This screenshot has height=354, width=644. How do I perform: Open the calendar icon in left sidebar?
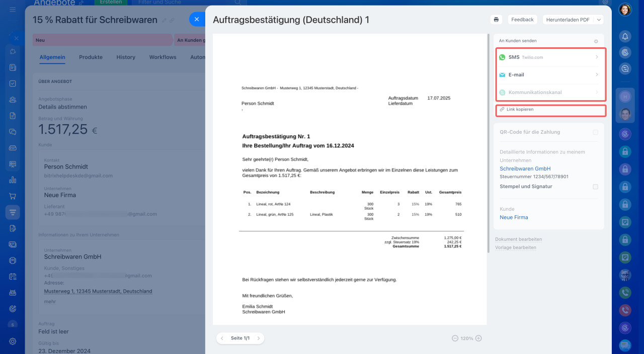[13, 277]
